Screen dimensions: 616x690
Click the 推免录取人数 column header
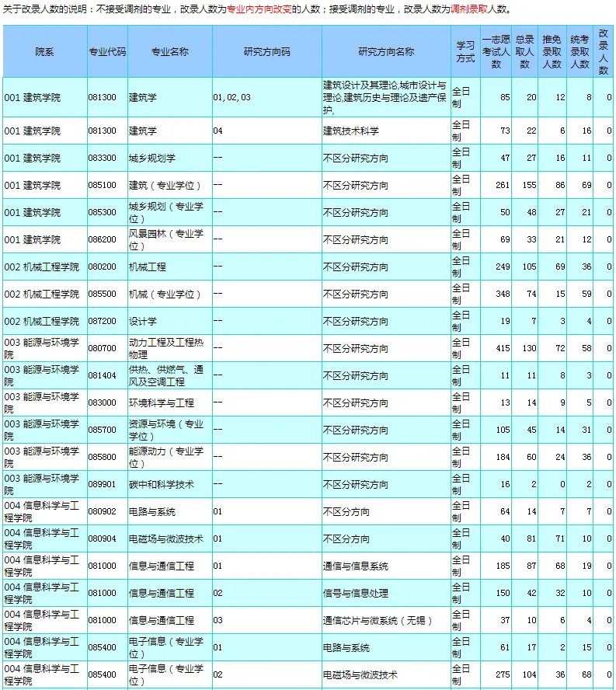click(x=552, y=52)
